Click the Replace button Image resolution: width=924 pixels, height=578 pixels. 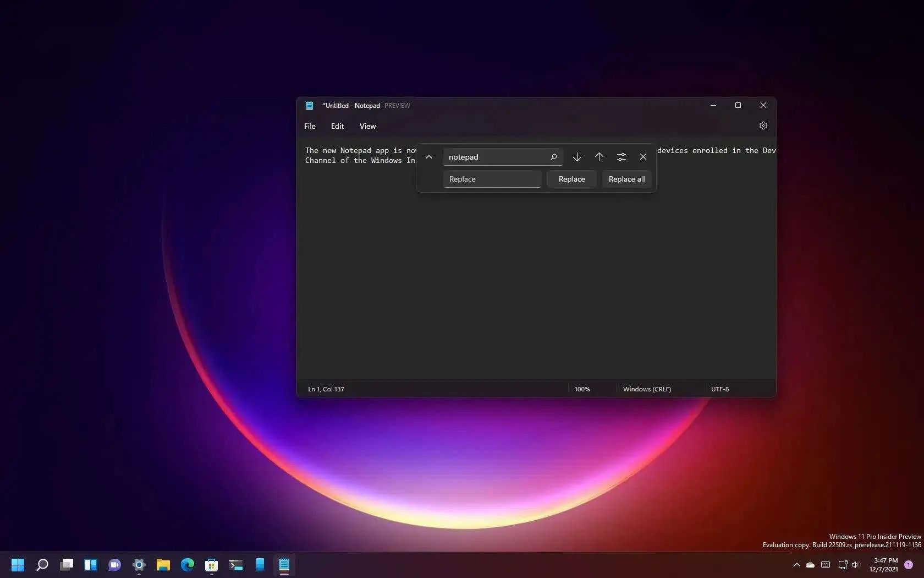[x=571, y=179]
